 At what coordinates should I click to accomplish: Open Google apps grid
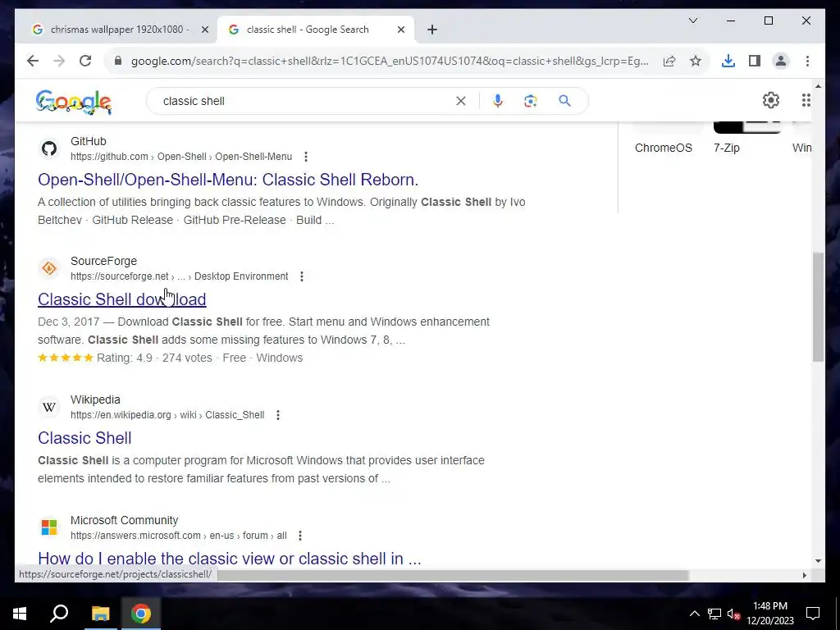point(806,100)
